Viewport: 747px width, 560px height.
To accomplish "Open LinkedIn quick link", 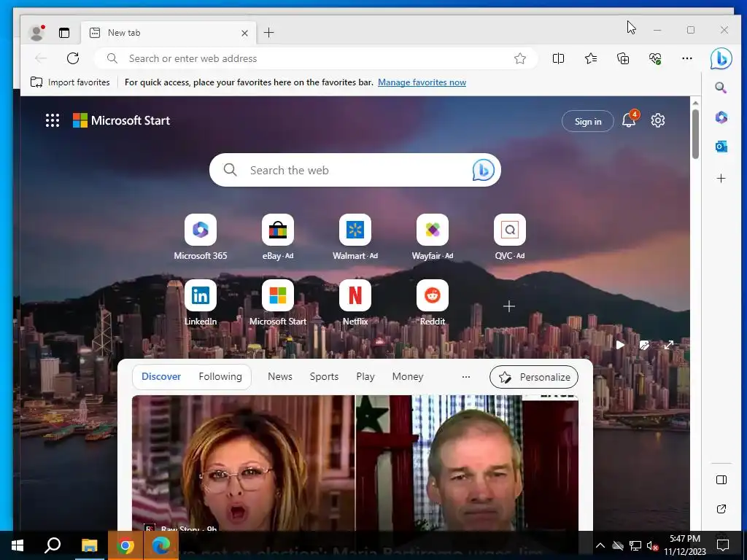I will click(x=200, y=303).
